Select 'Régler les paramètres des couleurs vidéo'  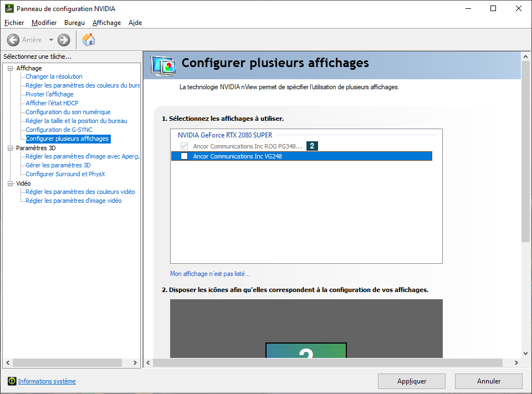[80, 192]
